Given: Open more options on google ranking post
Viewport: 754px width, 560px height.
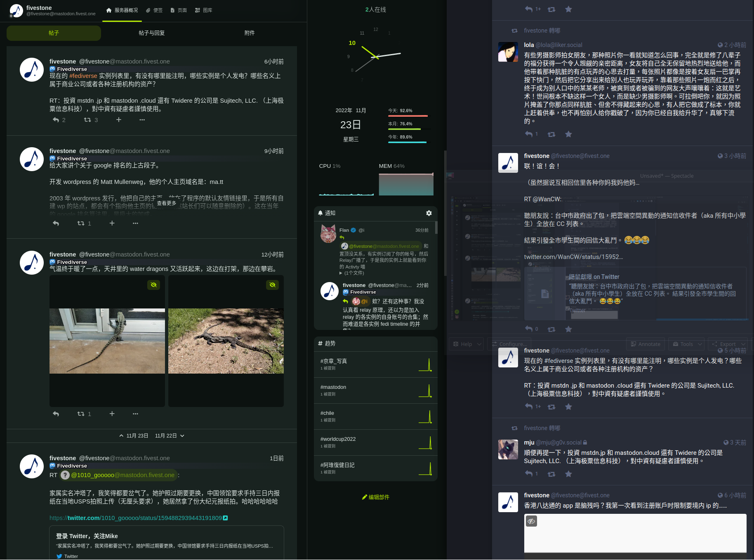Looking at the screenshot, I should pyautogui.click(x=135, y=223).
